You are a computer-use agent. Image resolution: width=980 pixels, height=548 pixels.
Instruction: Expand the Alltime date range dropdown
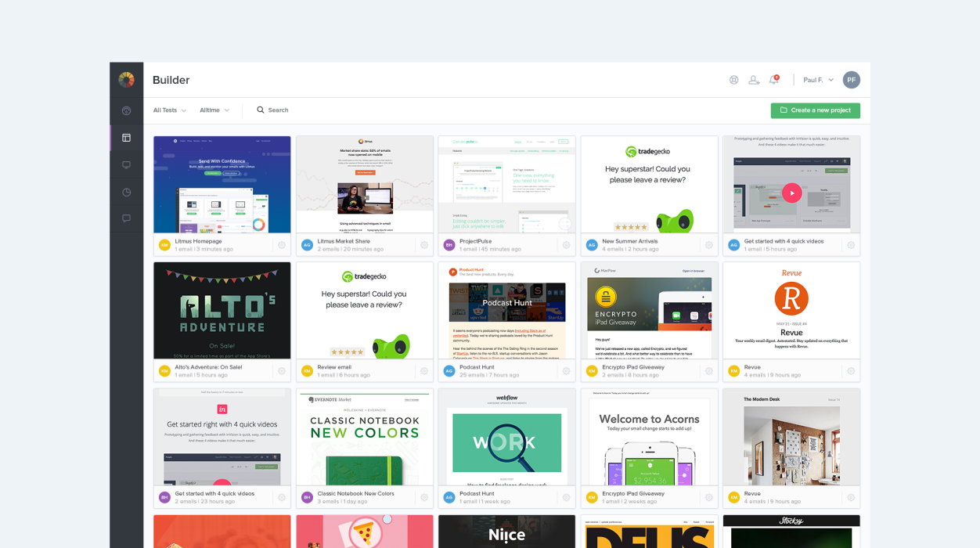click(x=214, y=110)
